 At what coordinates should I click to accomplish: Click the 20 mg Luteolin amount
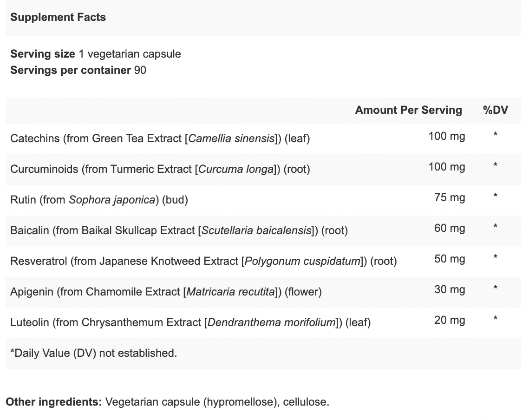pos(450,320)
